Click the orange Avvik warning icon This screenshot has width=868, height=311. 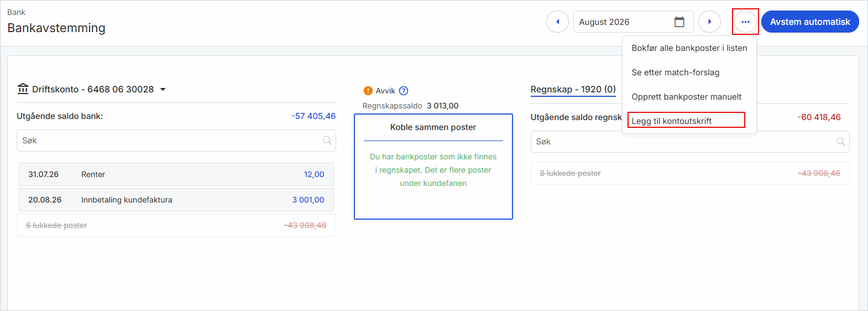(368, 91)
